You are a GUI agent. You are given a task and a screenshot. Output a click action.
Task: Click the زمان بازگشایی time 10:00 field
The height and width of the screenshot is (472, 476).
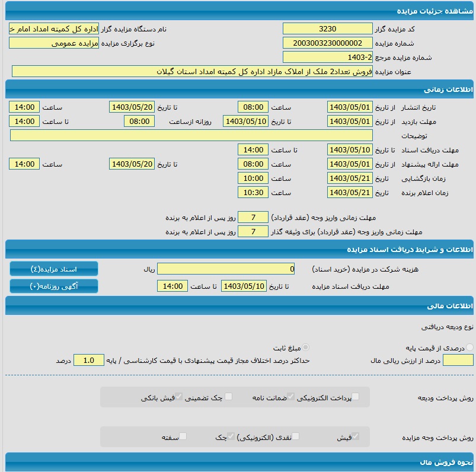(253, 178)
